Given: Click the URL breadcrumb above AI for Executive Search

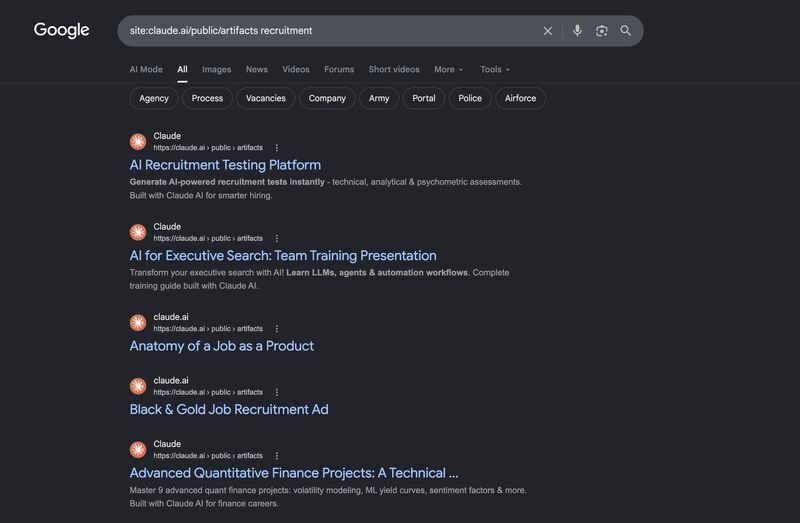Looking at the screenshot, I should [208, 238].
